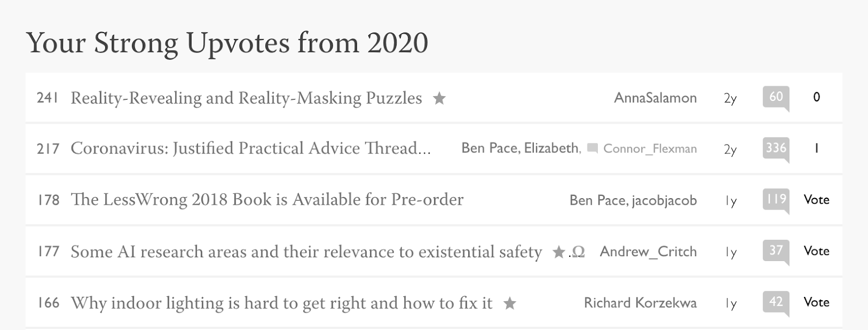Open Reality-Revealing and Reality-Masking Puzzles post
Viewport: 868px width, 330px height.
[246, 98]
